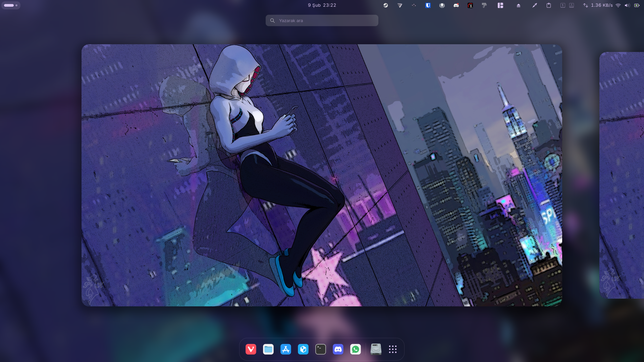Select the current workspace thumbnail
This screenshot has width=644, height=362.
(x=322, y=175)
